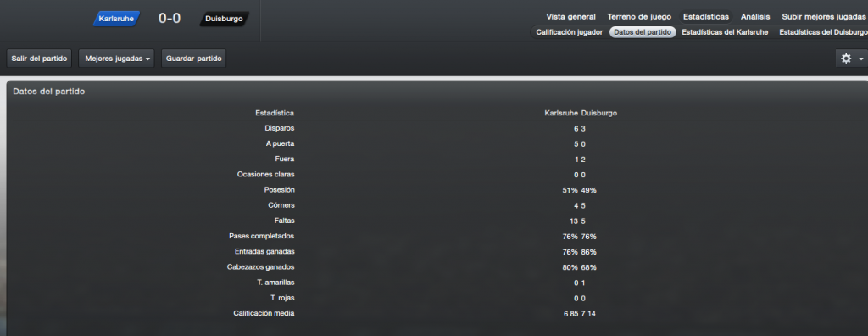Viewport: 868px width, 336px height.
Task: Click the Karlsruhe column header
Action: pyautogui.click(x=561, y=113)
